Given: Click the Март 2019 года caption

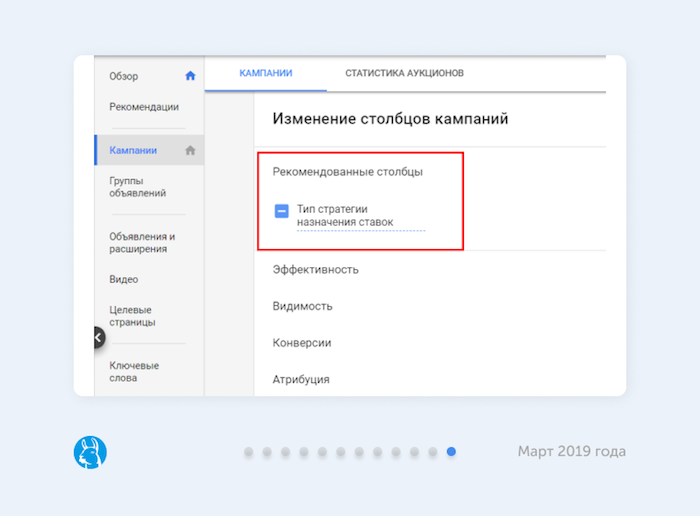Looking at the screenshot, I should 571,451.
